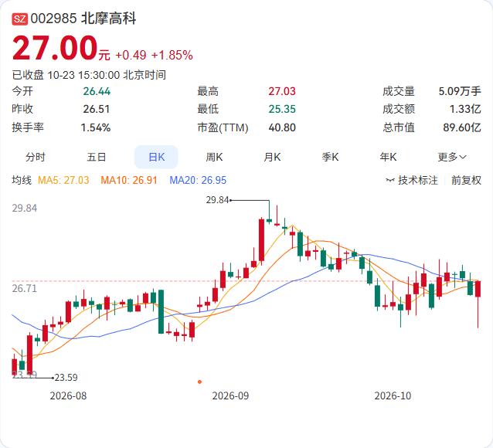Click the +0.49 price change value
The width and height of the screenshot is (493, 448).
coord(131,56)
